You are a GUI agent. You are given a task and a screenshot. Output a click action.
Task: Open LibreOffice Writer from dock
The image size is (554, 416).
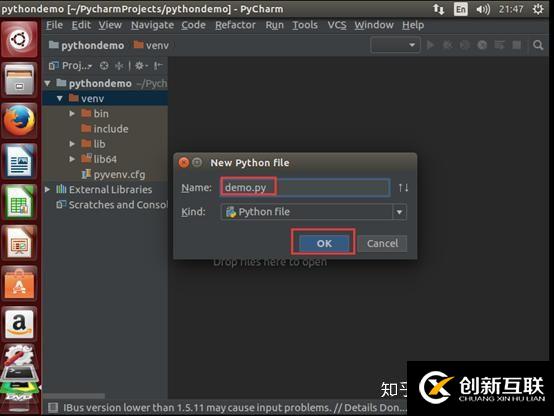(x=19, y=162)
